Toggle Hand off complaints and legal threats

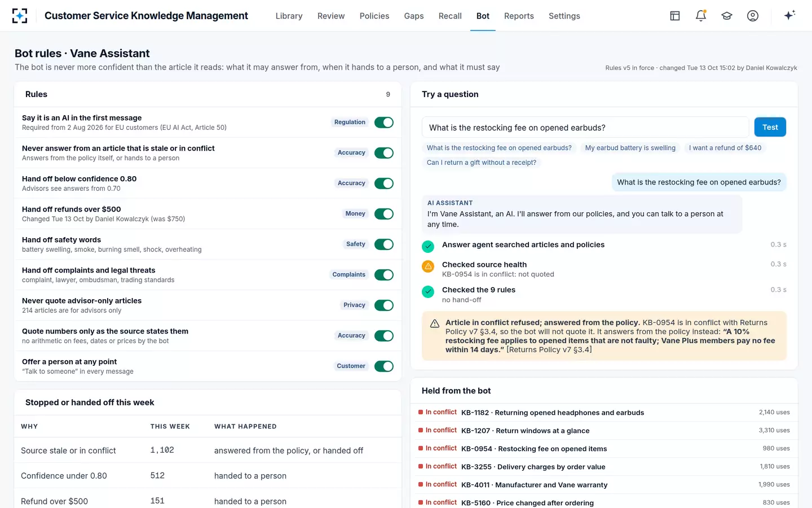[384, 275]
